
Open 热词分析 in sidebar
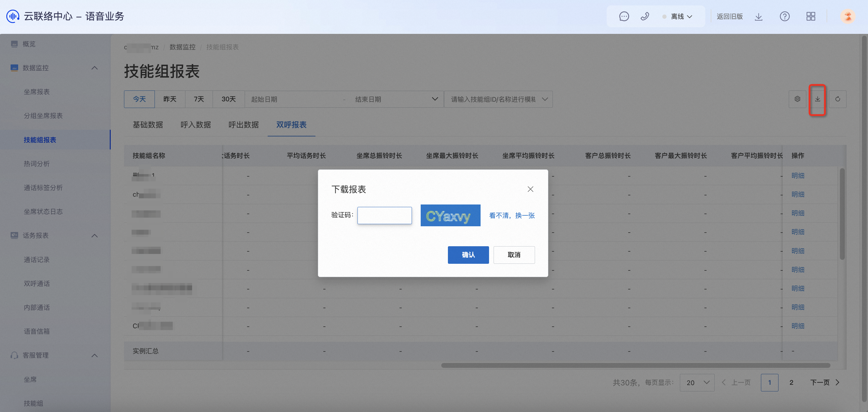click(x=37, y=164)
